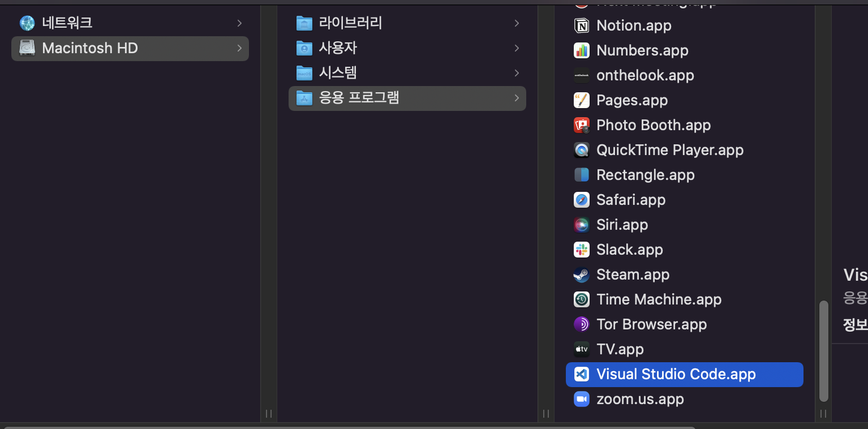Click the TV.app icon
868x429 pixels.
tap(581, 349)
